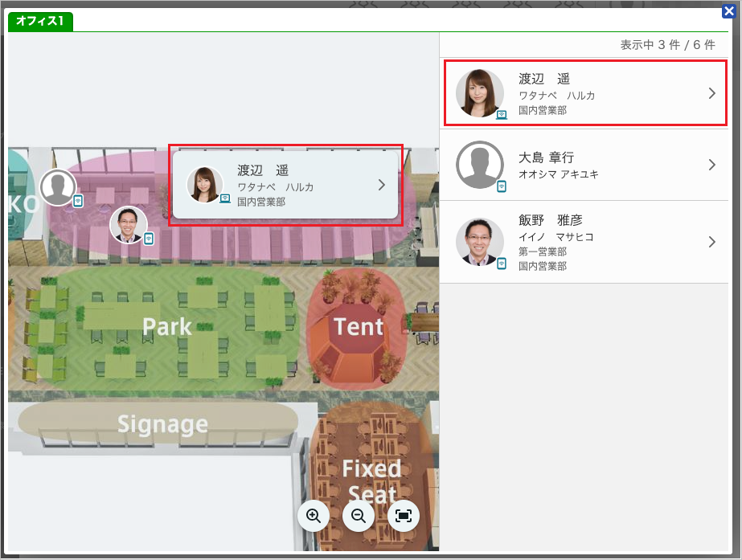Screen dimensions: 742x560
Task: Select the オフィス1 tab
Action: [40, 21]
